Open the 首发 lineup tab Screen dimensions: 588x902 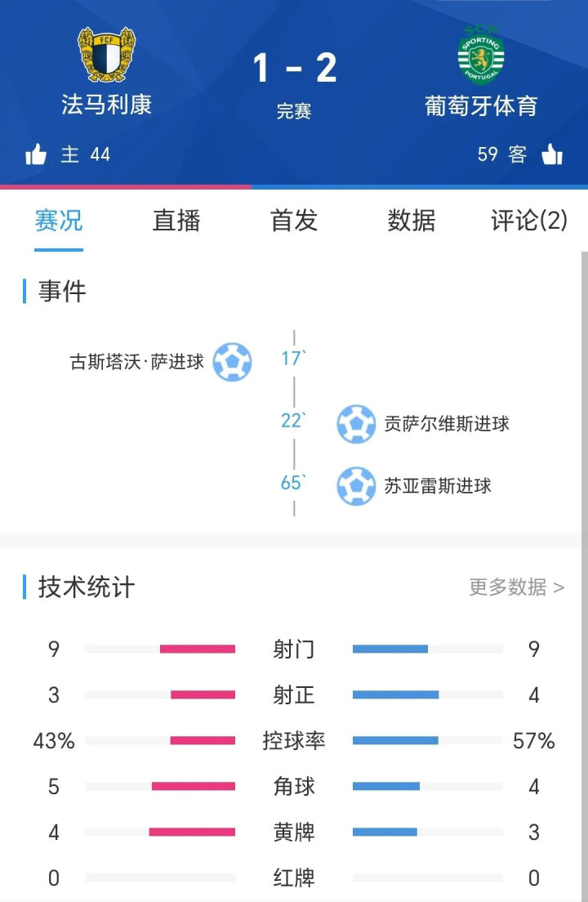click(x=294, y=221)
